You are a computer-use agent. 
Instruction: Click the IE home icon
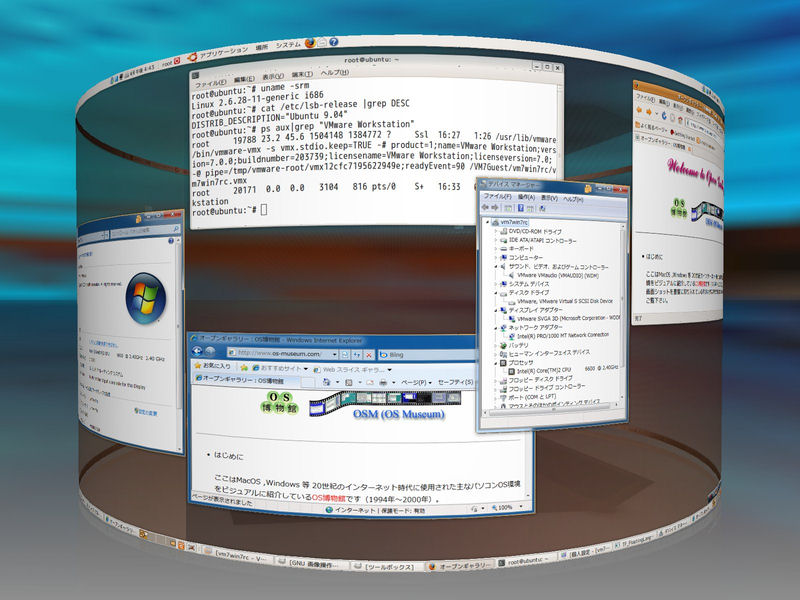point(327,382)
